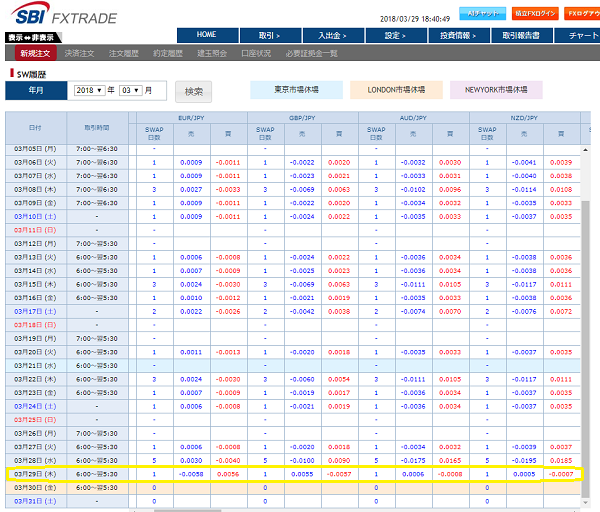This screenshot has height=512, width=600.
Task: Click the date cell 03月29日 (木)
Action: tap(35, 474)
